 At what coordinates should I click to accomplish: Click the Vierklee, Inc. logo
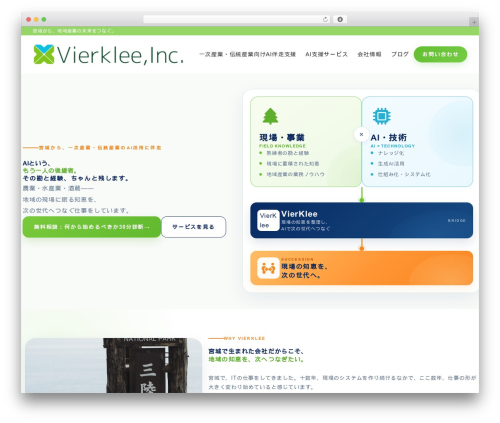click(x=109, y=55)
